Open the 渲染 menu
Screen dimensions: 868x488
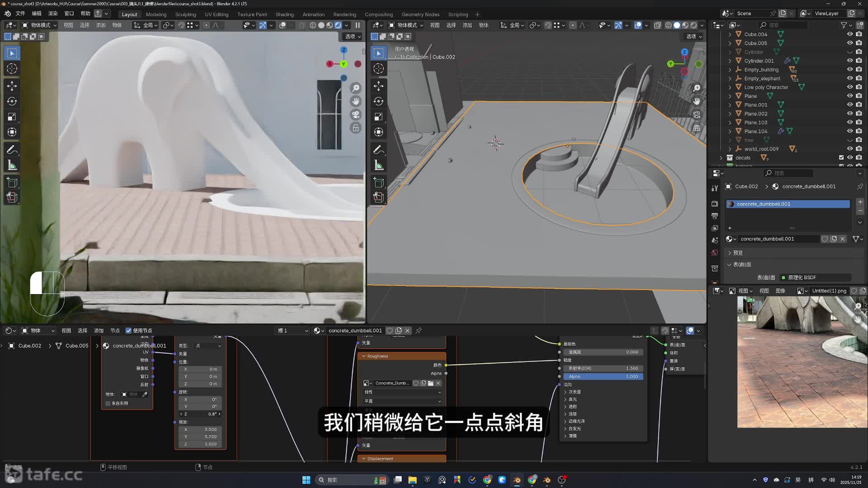(x=53, y=14)
